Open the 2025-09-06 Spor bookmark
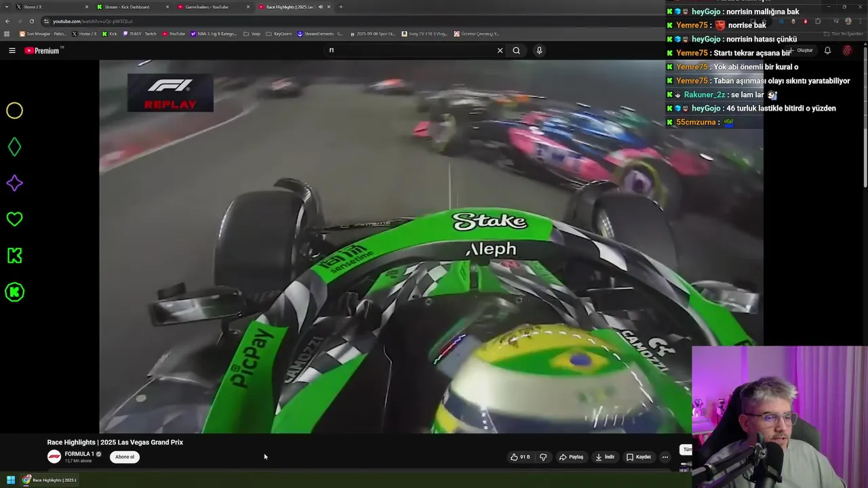Viewport: 868px width, 488px height. tap(372, 33)
